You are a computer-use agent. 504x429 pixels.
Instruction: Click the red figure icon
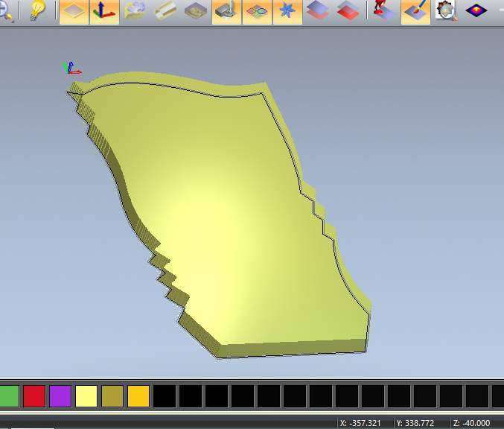point(383,11)
